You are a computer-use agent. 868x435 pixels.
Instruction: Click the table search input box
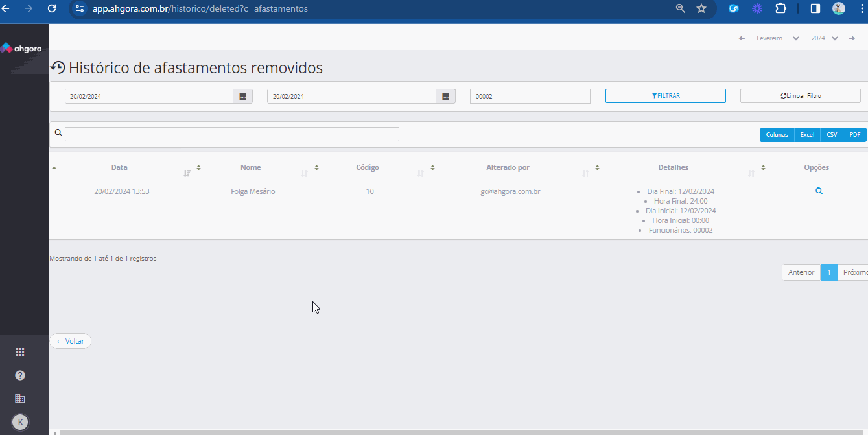pyautogui.click(x=232, y=134)
